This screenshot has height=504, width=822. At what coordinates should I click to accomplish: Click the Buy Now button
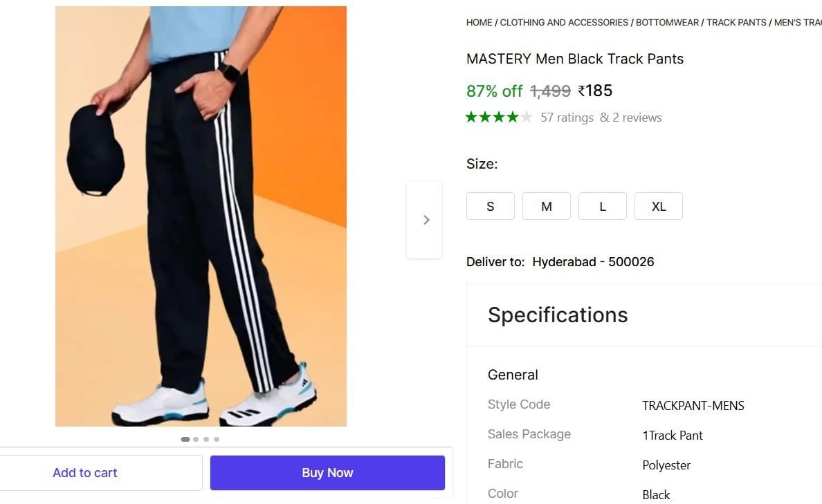click(327, 472)
